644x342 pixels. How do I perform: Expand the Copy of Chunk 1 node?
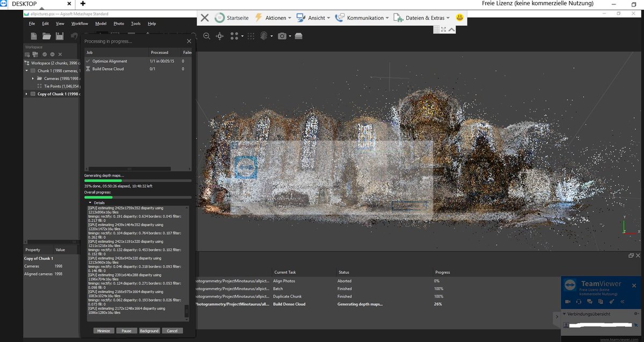coord(26,94)
